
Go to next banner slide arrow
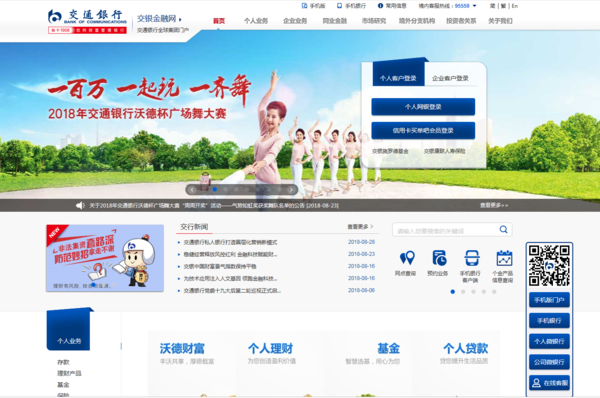point(291,189)
